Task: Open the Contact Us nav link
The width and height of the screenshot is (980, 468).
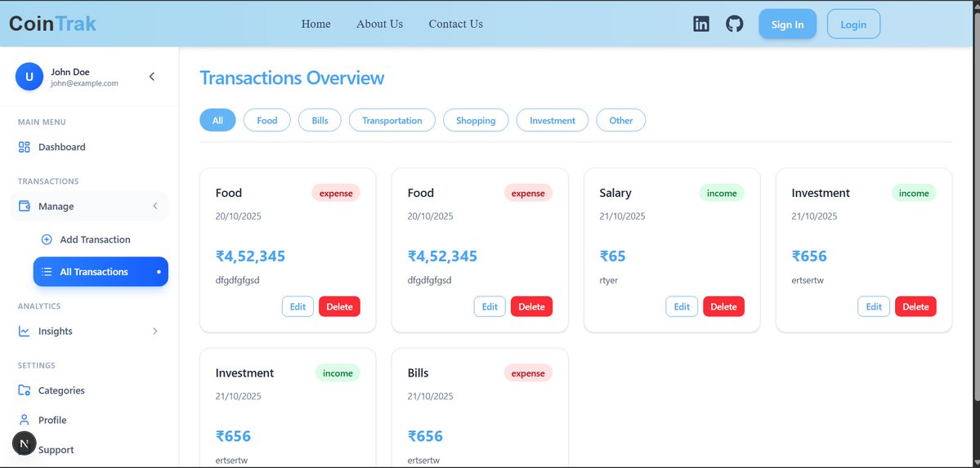Action: pos(455,25)
